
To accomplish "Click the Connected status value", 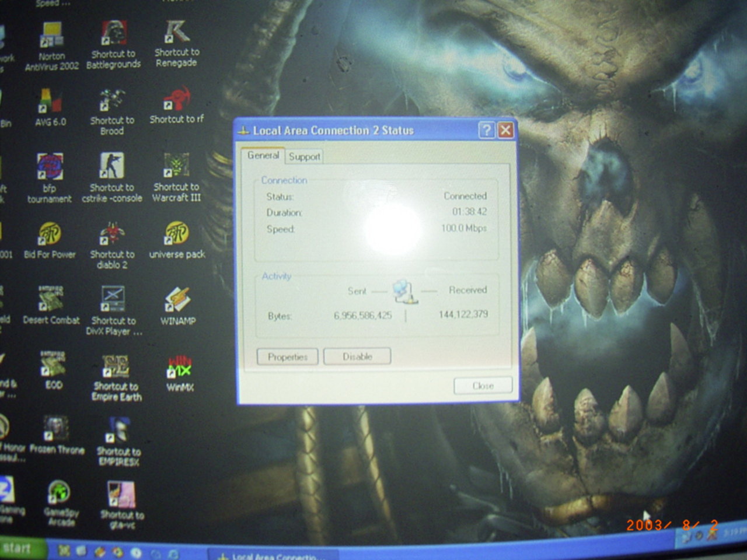I will (465, 196).
